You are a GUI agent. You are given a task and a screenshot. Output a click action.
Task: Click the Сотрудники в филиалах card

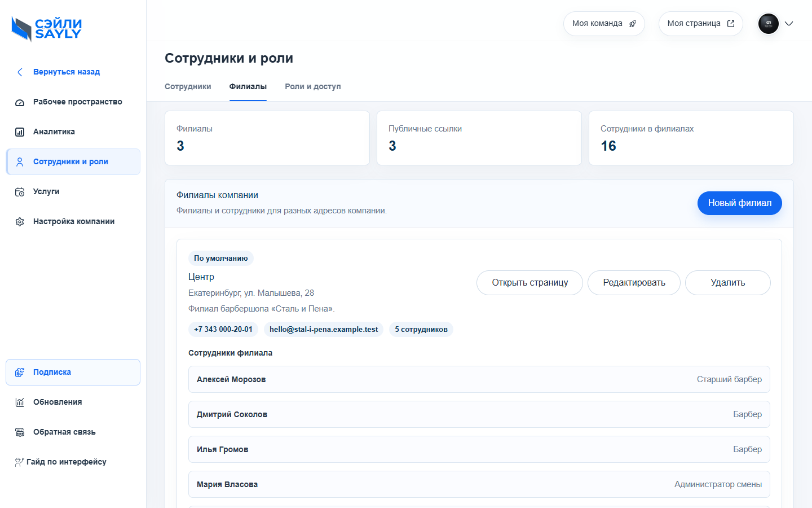click(x=691, y=138)
